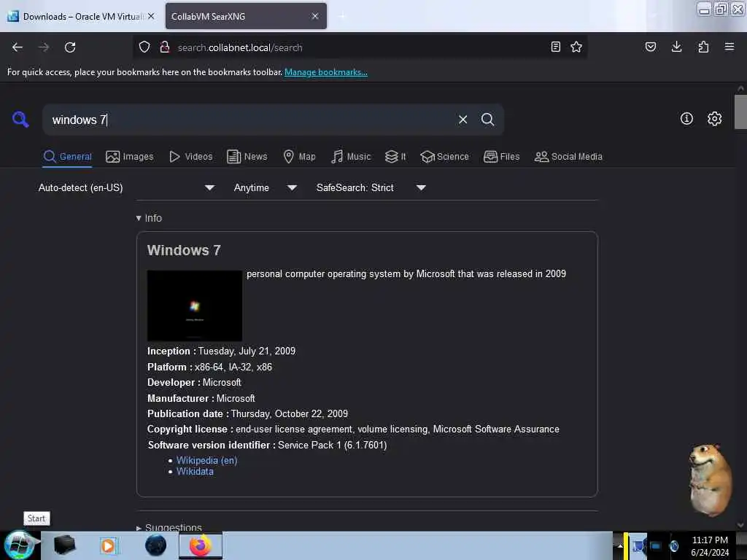Viewport: 747px width, 560px height.
Task: Open the Windows Start orb
Action: [x=18, y=545]
